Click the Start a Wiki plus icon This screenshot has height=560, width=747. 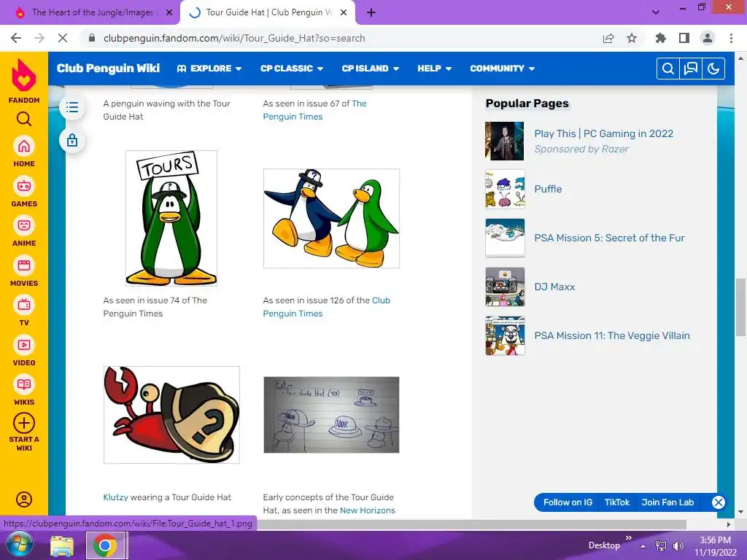click(x=24, y=423)
